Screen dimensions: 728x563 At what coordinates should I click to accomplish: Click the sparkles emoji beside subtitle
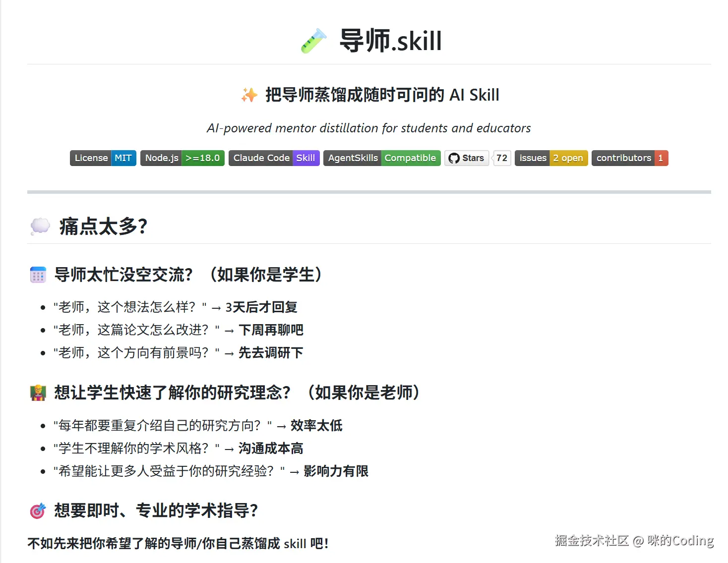click(249, 95)
